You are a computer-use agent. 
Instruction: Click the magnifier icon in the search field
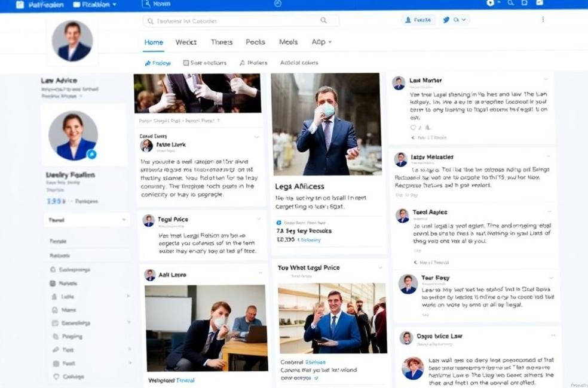point(323,20)
